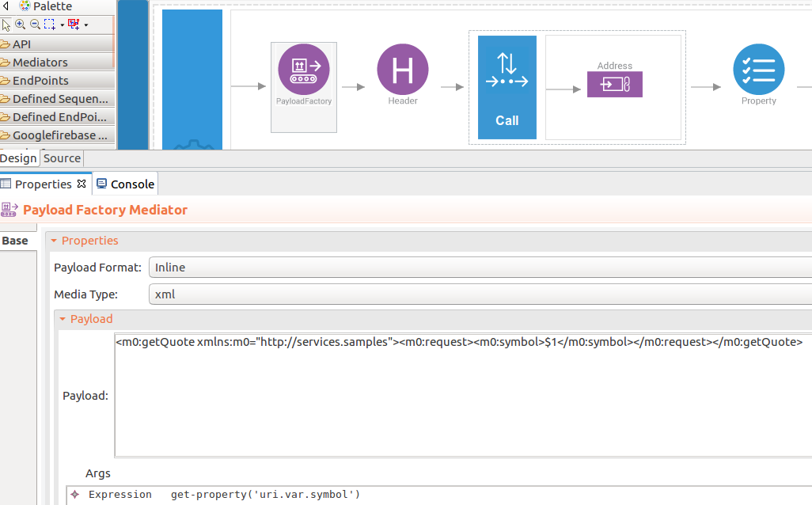Switch to the Source tab
This screenshot has width=812, height=505.
[62, 158]
